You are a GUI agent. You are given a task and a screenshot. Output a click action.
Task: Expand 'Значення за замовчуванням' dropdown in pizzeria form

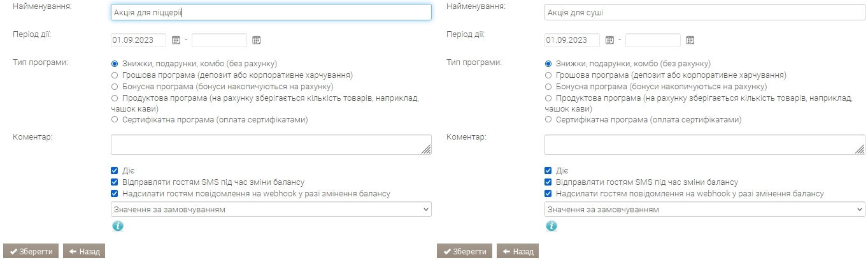(271, 209)
